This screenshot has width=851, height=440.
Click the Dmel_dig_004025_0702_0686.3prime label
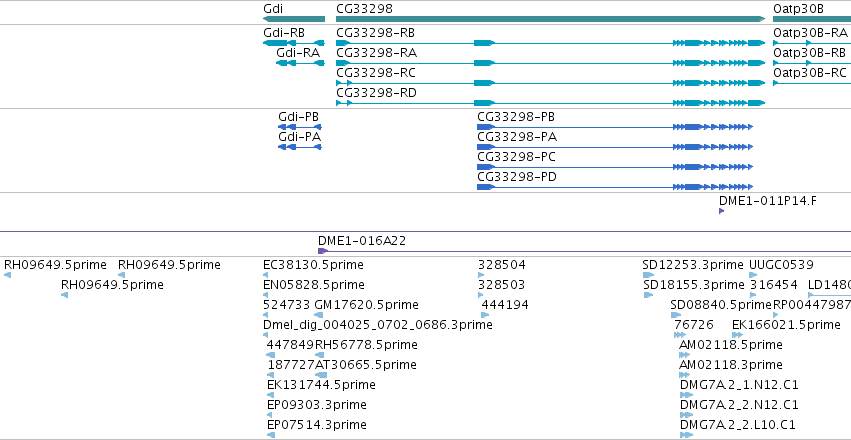[378, 324]
